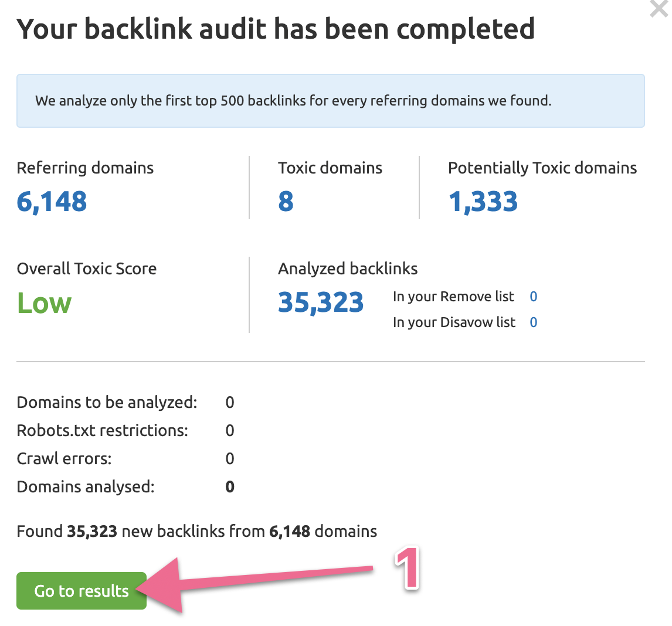Open the 8 toxic domains count
Viewport: 672px width, 626px height.
pos(286,202)
